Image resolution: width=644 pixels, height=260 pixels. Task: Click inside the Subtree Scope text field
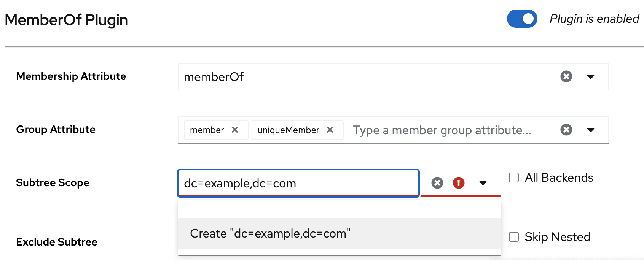pyautogui.click(x=298, y=183)
